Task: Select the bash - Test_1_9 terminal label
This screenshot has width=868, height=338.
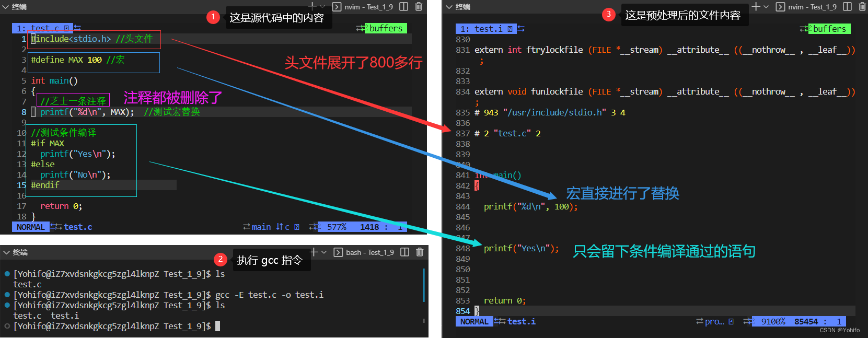Action: pos(369,252)
